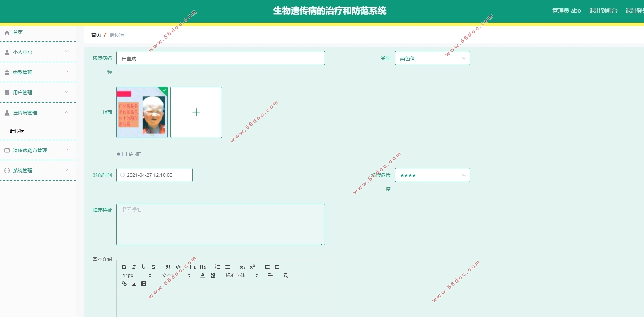The height and width of the screenshot is (317, 644).
Task: Open text background color picker
Action: click(x=213, y=275)
